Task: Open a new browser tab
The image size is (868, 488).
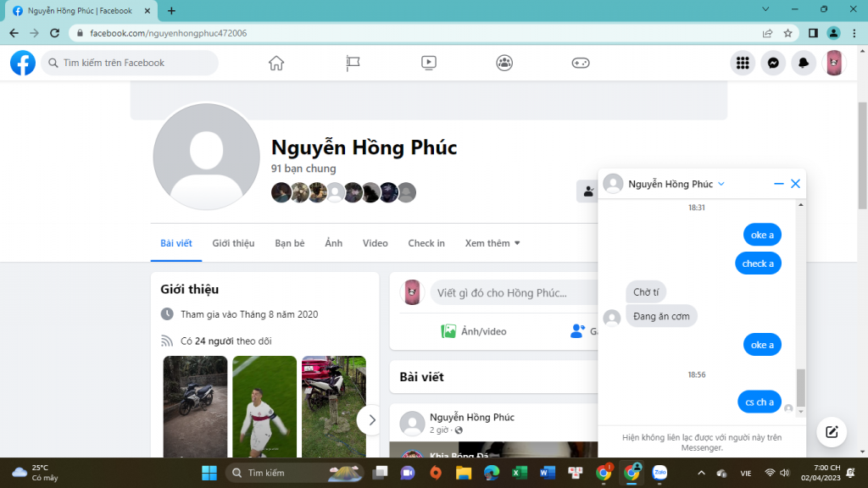Action: 171,10
